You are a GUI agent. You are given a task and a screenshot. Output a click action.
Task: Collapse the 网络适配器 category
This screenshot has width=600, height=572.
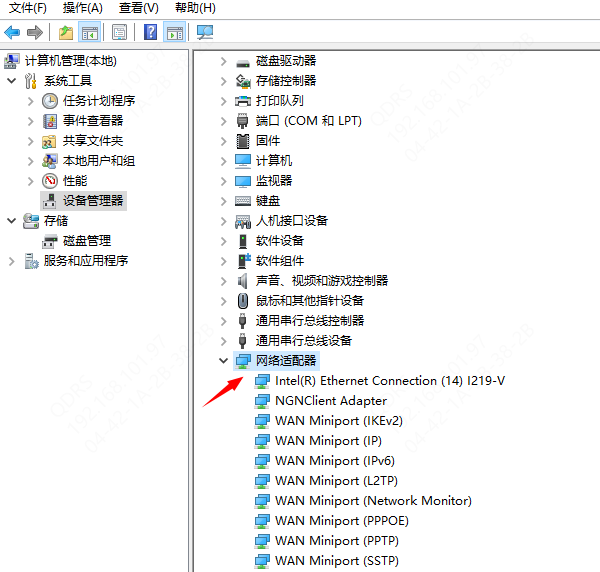click(x=223, y=360)
